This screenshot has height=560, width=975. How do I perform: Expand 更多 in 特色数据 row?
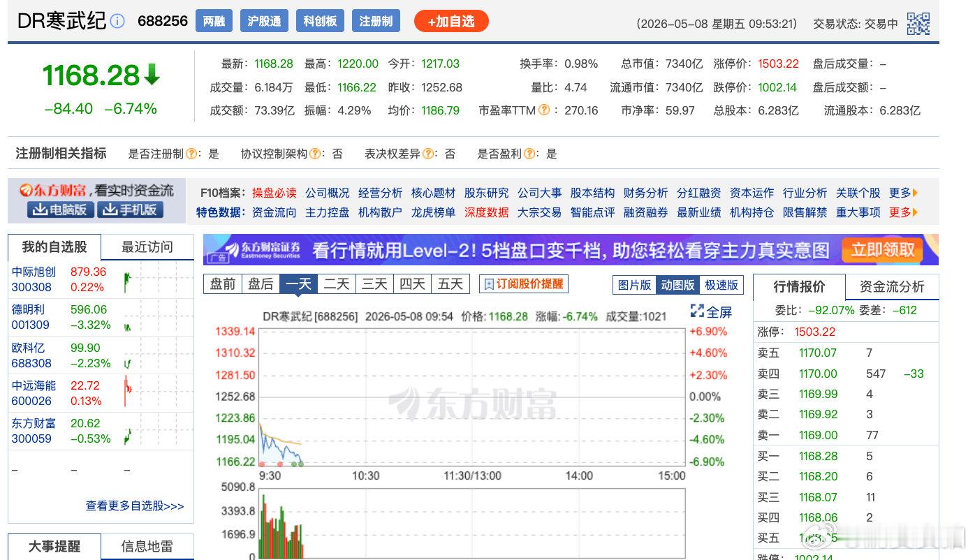point(903,212)
